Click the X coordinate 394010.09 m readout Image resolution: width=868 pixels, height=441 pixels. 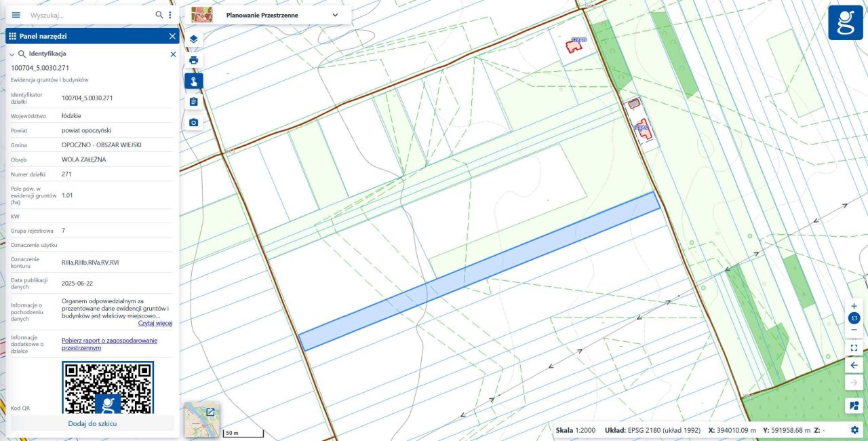(732, 430)
